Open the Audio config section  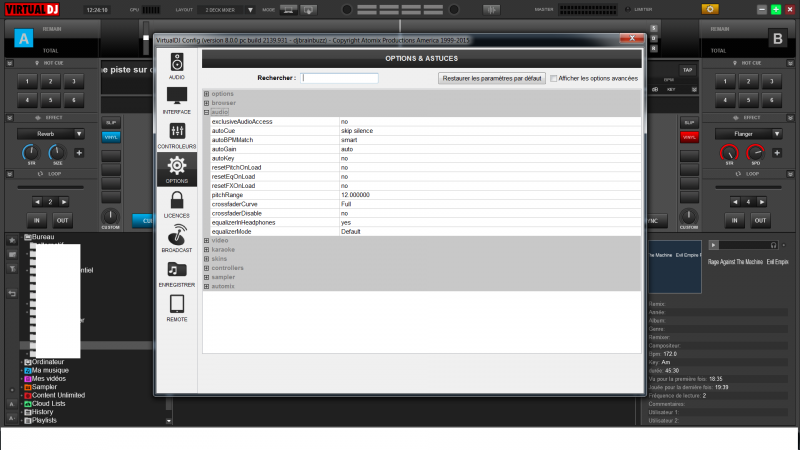[177, 66]
